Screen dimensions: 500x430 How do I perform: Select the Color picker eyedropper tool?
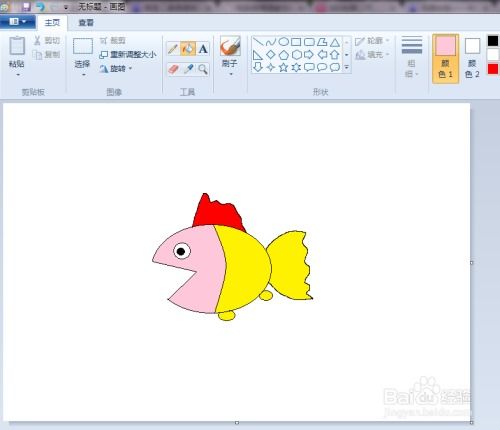[189, 69]
